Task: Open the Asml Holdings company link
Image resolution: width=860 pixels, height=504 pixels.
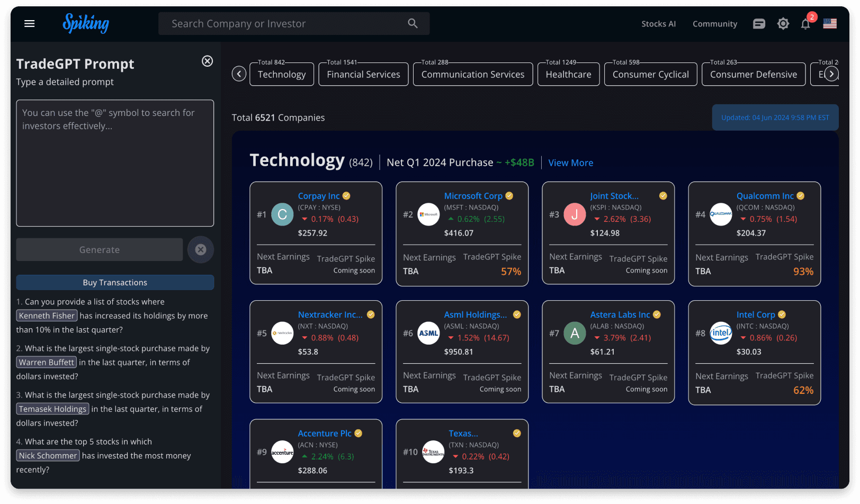Action: tap(475, 314)
